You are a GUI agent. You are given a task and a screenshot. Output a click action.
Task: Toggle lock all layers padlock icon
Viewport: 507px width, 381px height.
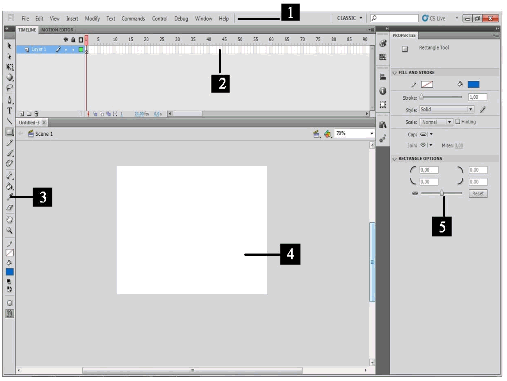[73, 40]
